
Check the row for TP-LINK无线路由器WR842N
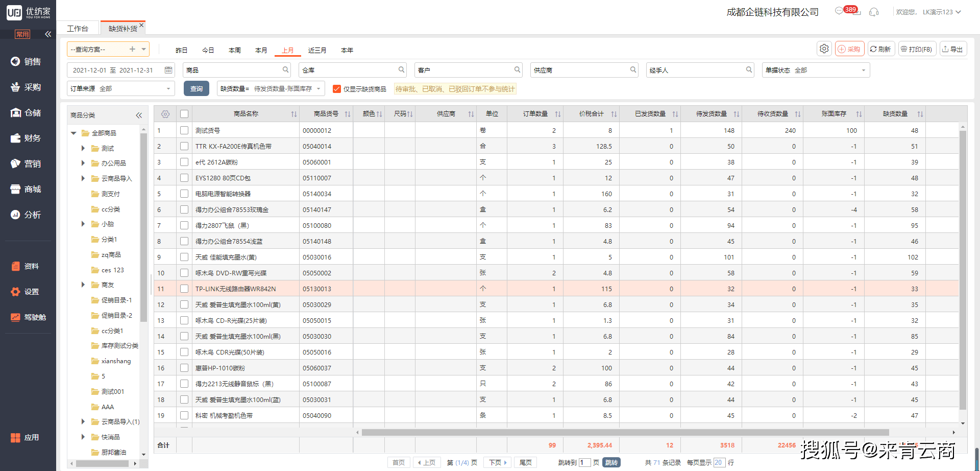coord(184,289)
